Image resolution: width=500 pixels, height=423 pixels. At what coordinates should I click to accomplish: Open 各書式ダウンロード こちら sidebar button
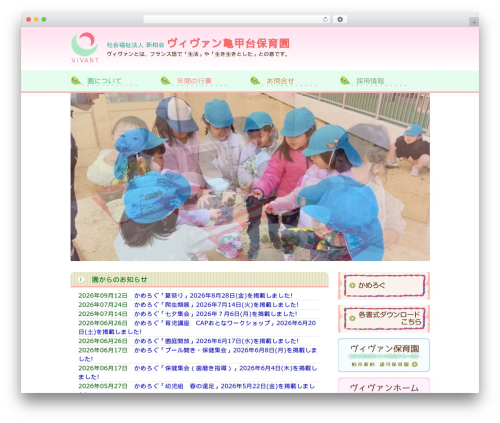coord(384,319)
